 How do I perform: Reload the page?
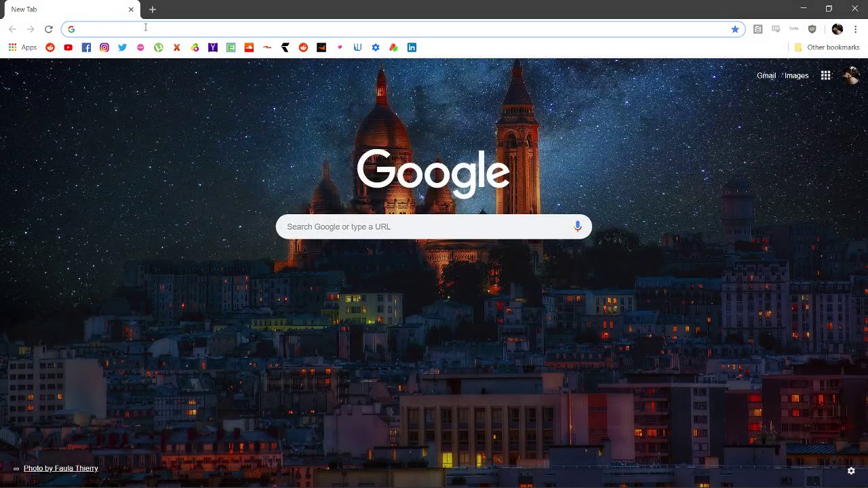click(49, 29)
